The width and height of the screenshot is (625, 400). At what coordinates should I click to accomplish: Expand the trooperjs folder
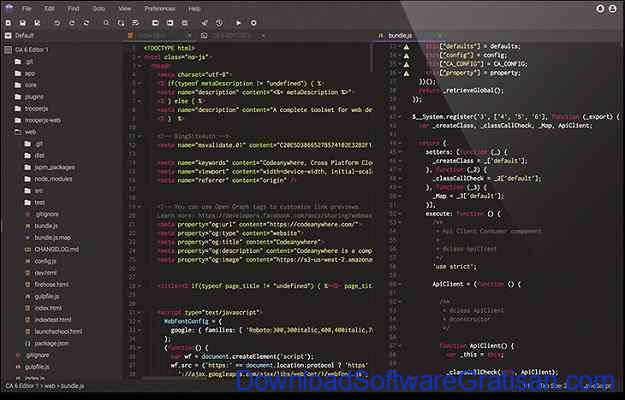[31, 108]
